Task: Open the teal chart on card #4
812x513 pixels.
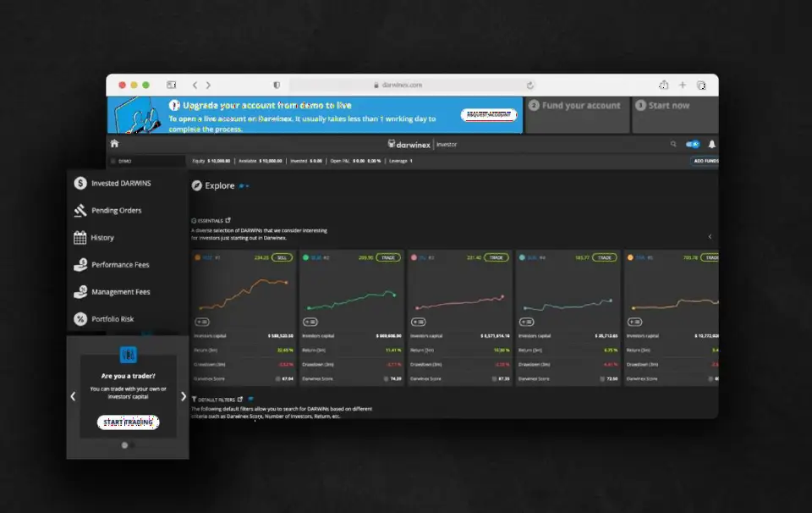Action: 568,305
